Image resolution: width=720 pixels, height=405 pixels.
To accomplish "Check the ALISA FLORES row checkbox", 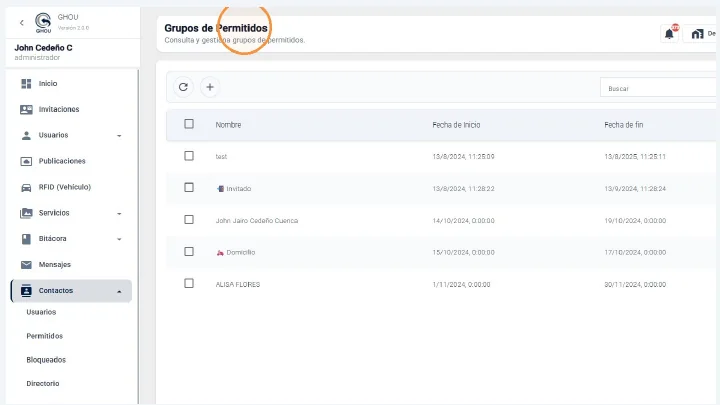I will point(189,283).
